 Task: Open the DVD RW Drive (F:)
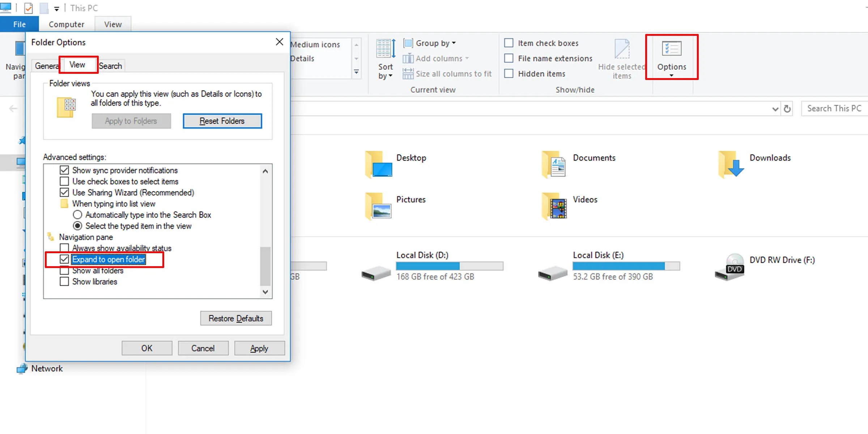[731, 267]
